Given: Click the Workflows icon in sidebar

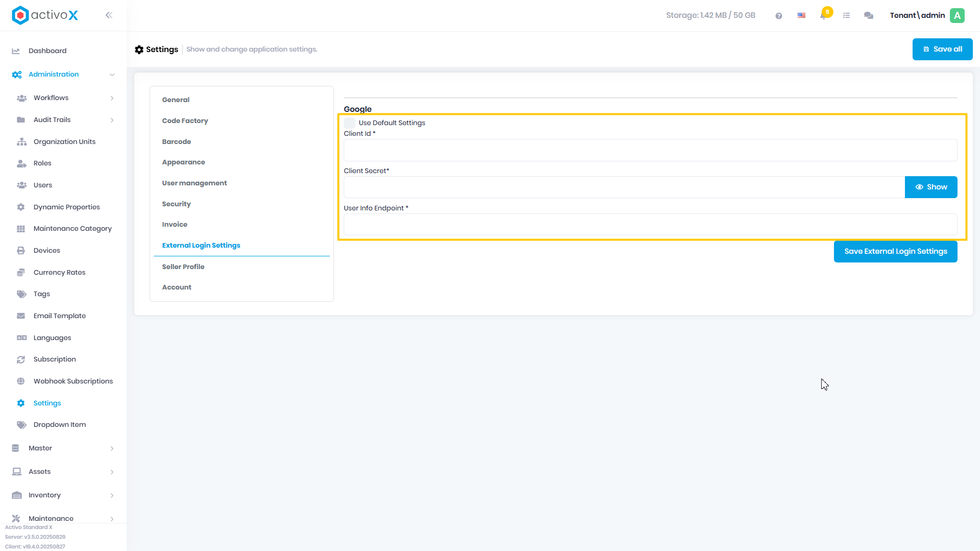Looking at the screenshot, I should (x=21, y=98).
